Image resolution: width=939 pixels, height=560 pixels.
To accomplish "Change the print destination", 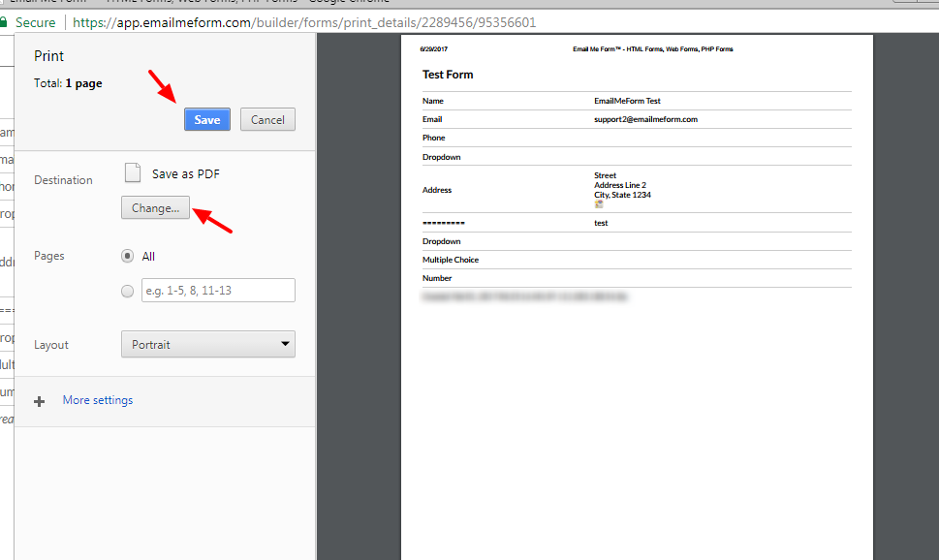I will point(156,208).
